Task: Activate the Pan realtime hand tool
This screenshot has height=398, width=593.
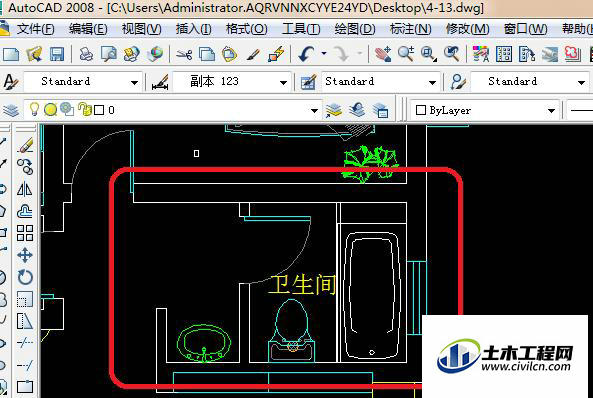Action: click(x=383, y=54)
